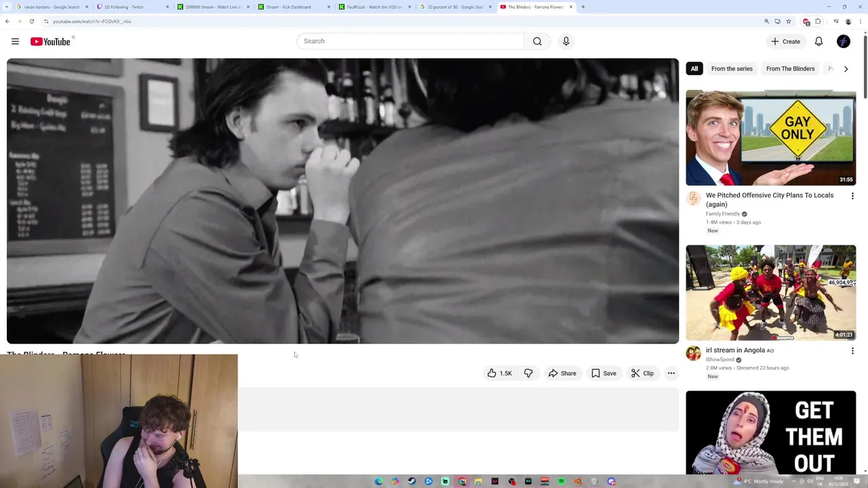Open the notifications bell
868x488 pixels.
(818, 41)
